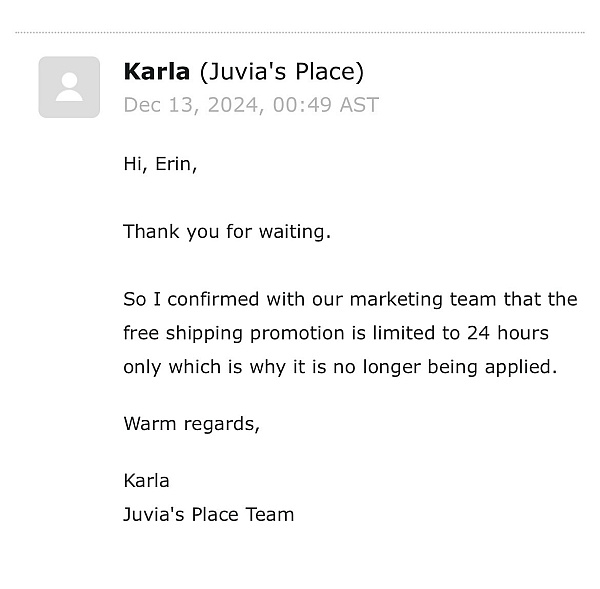Click the greeting 'Hi, Erin,'
Screen dimensions: 600x589
click(160, 165)
